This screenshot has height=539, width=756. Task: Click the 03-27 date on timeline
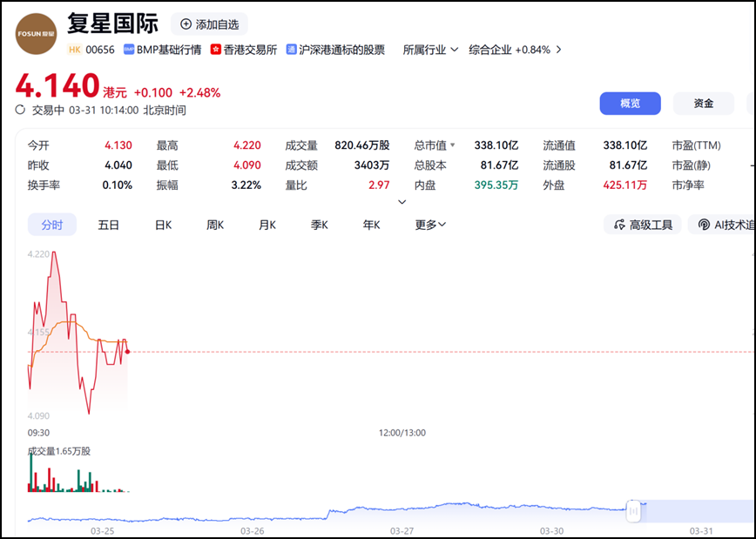402,531
